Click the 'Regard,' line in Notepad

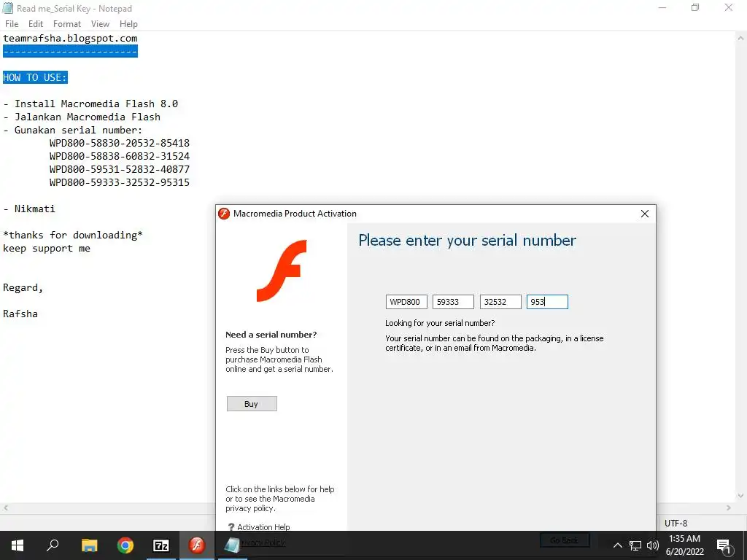pos(23,287)
